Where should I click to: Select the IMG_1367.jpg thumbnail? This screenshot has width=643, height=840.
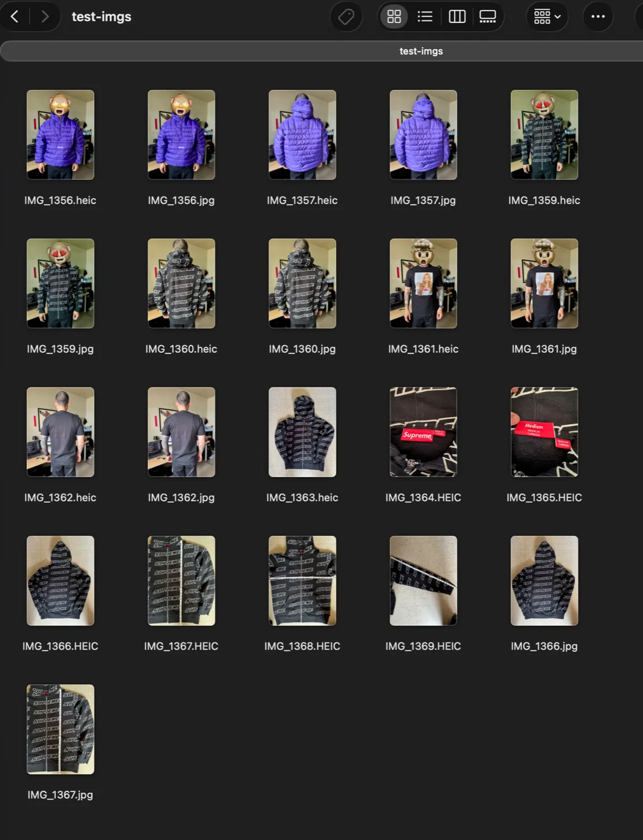point(60,729)
